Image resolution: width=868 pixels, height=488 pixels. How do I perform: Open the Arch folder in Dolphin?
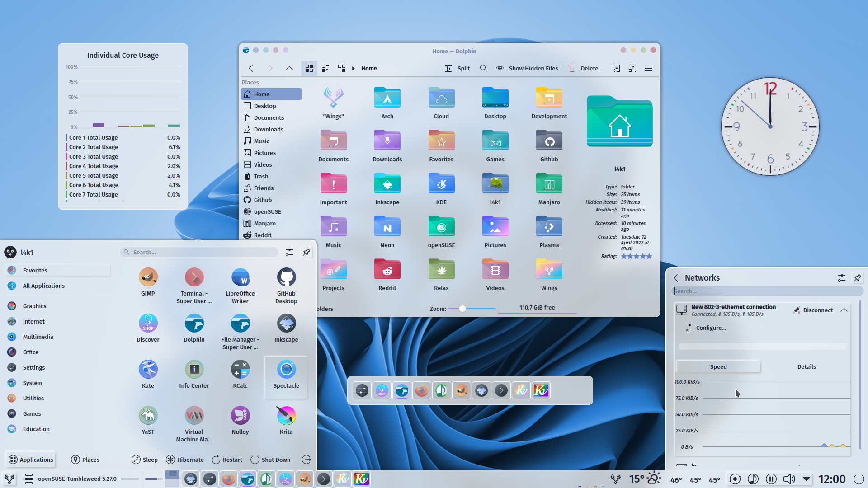(387, 103)
